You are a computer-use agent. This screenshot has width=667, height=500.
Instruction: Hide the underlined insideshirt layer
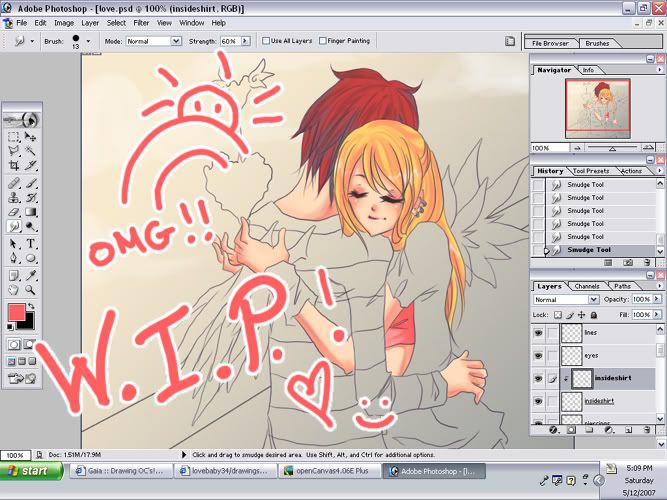click(539, 401)
